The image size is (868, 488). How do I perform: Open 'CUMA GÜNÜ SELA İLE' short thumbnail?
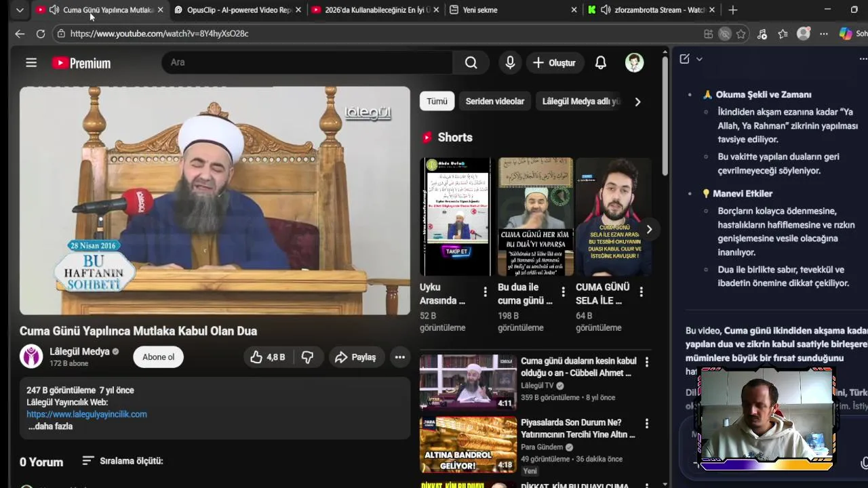tap(613, 217)
